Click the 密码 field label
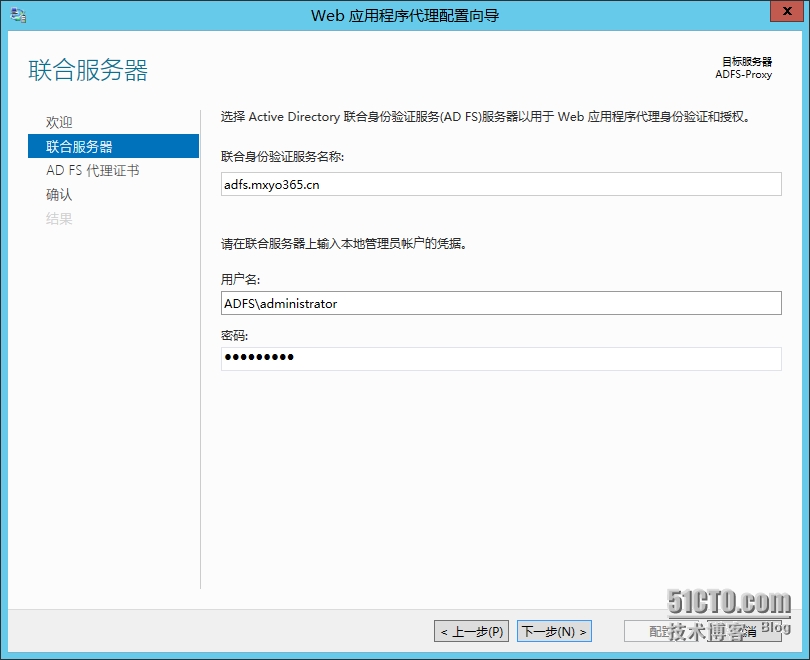The width and height of the screenshot is (810, 660). coord(234,335)
